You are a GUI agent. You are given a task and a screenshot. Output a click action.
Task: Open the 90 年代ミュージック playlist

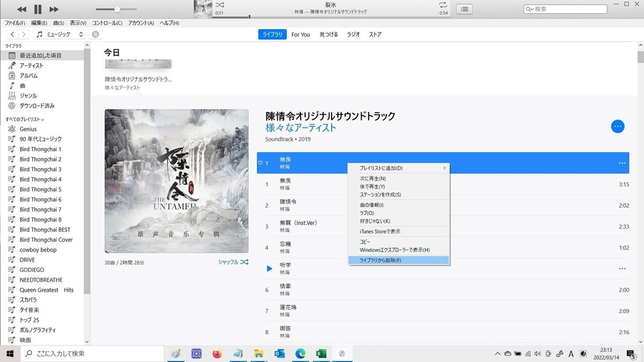pos(42,139)
